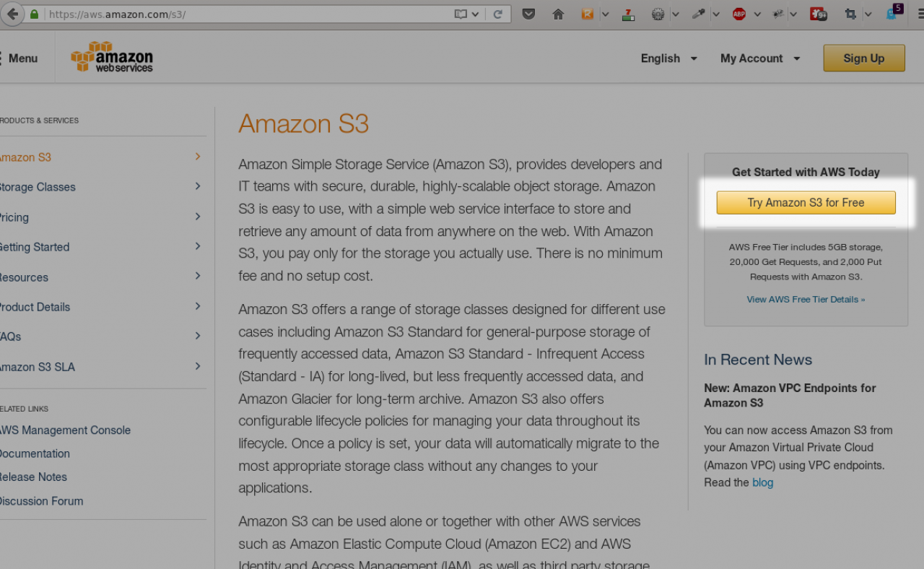Image resolution: width=924 pixels, height=569 pixels.
Task: Click the crop screenshot extension icon
Action: tap(850, 14)
